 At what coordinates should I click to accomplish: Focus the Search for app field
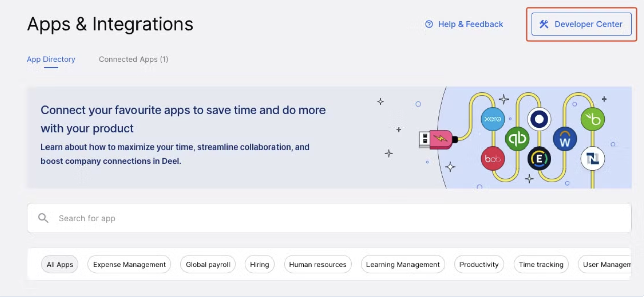click(329, 218)
